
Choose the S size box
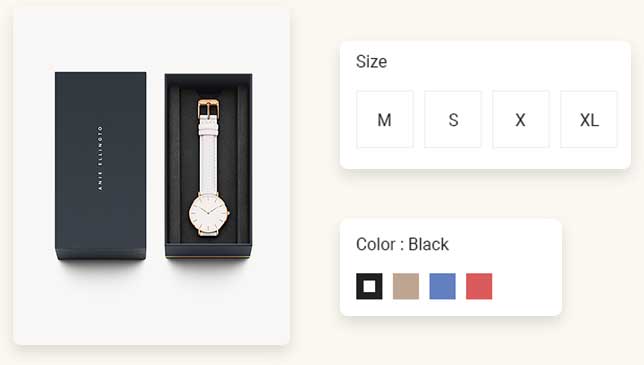click(x=453, y=119)
